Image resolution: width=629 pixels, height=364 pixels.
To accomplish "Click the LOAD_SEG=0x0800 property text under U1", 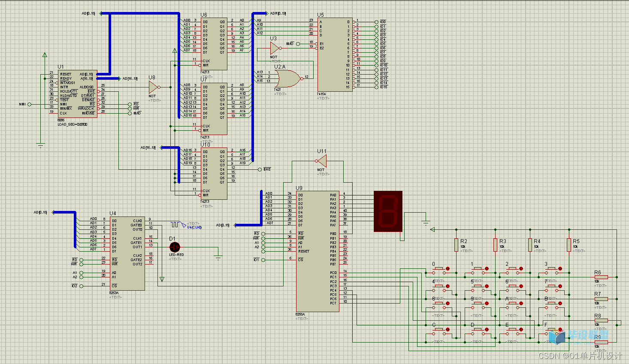I will point(73,124).
